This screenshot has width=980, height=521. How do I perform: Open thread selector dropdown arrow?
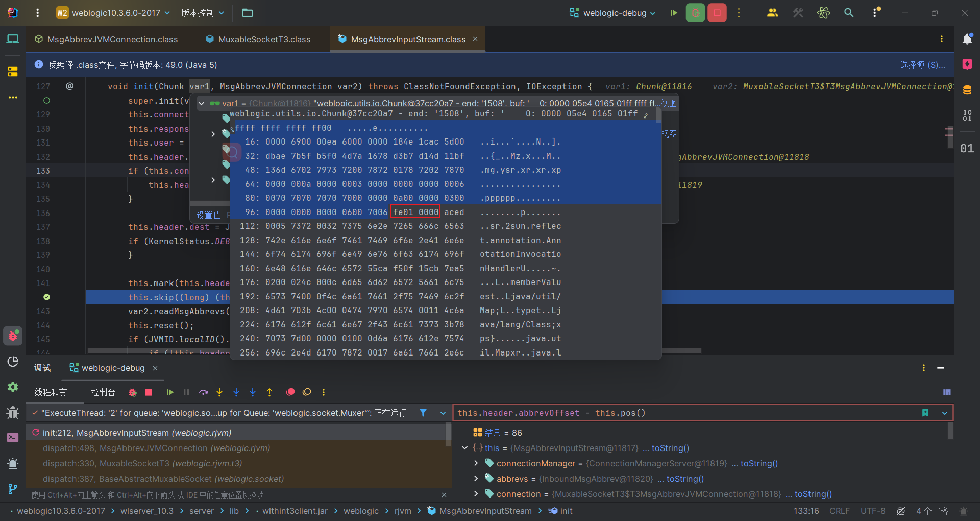443,413
